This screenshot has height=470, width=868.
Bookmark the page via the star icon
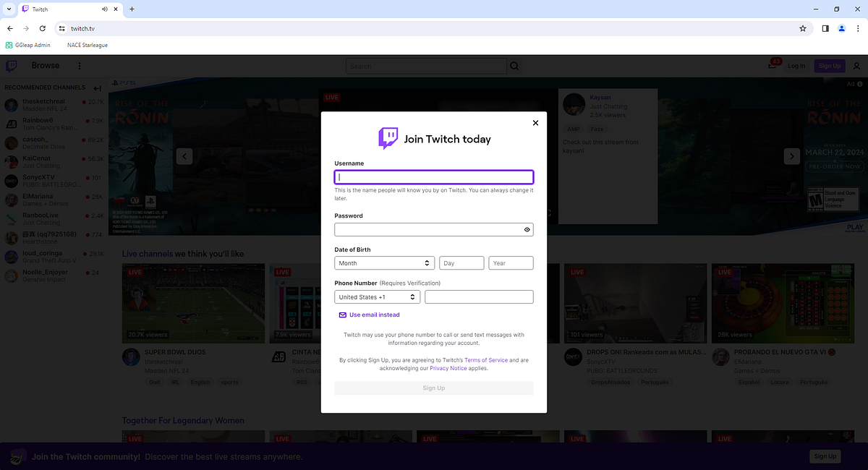803,28
